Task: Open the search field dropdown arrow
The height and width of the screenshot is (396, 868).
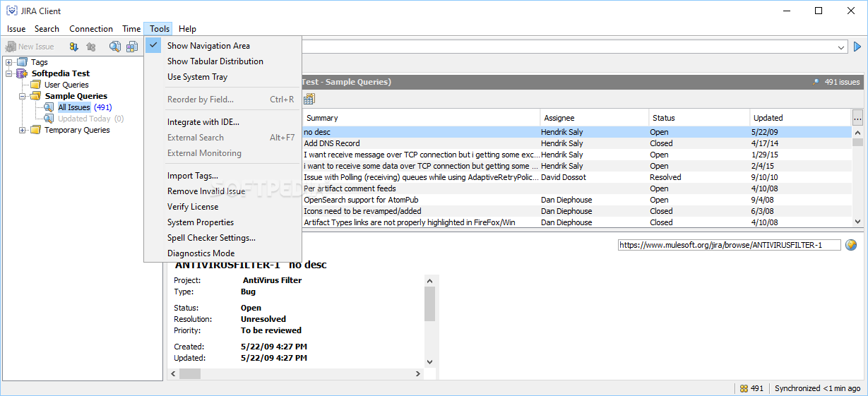Action: pos(840,47)
